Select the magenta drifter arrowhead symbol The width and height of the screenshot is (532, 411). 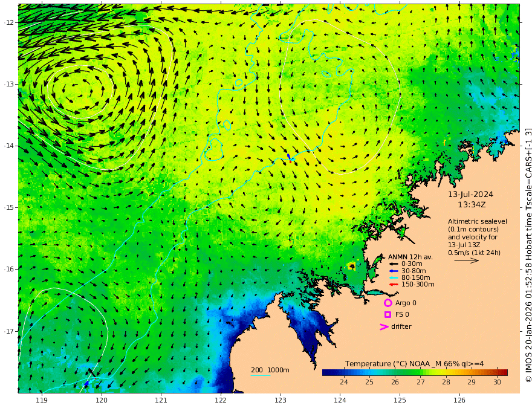pyautogui.click(x=384, y=327)
